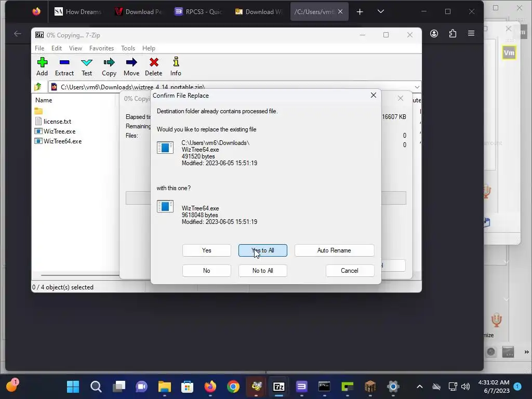
Task: Switch to Download Wi browser tab
Action: pos(259,11)
